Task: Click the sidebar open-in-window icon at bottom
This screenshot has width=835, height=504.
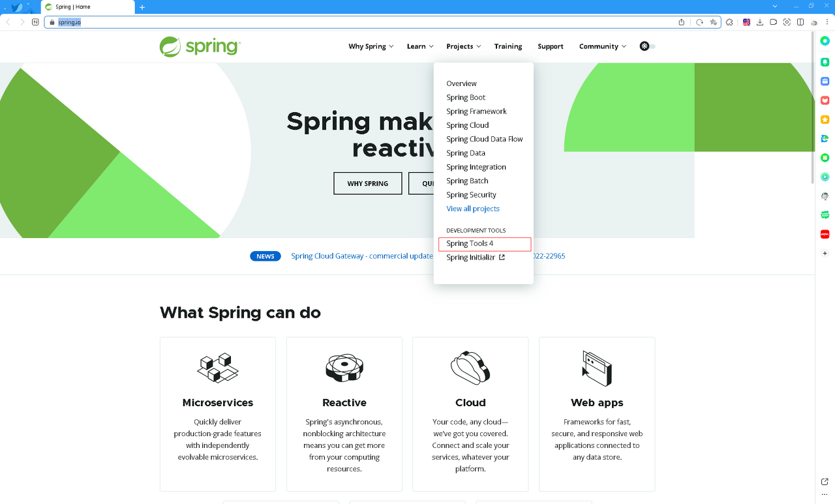Action: click(825, 482)
